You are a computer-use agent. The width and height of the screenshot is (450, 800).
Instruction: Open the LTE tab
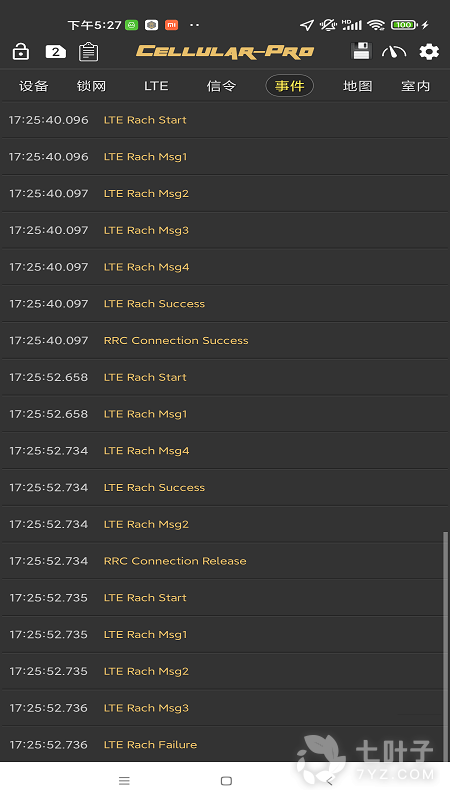156,86
